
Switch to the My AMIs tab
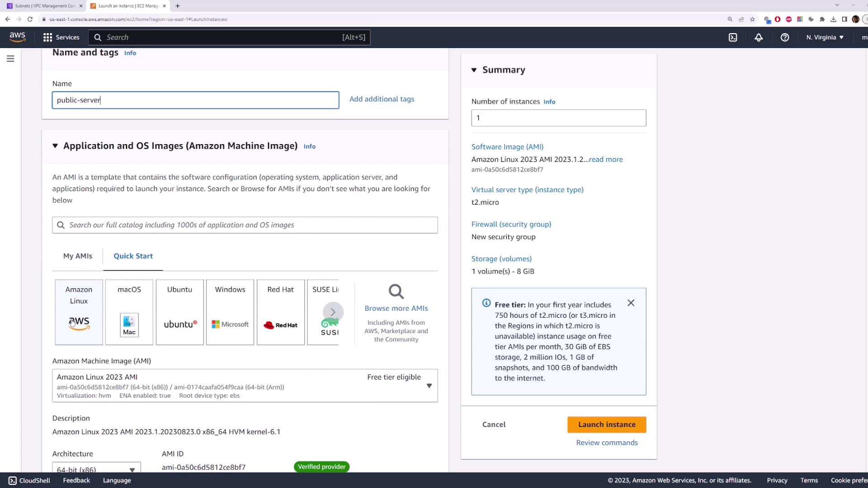(x=78, y=256)
